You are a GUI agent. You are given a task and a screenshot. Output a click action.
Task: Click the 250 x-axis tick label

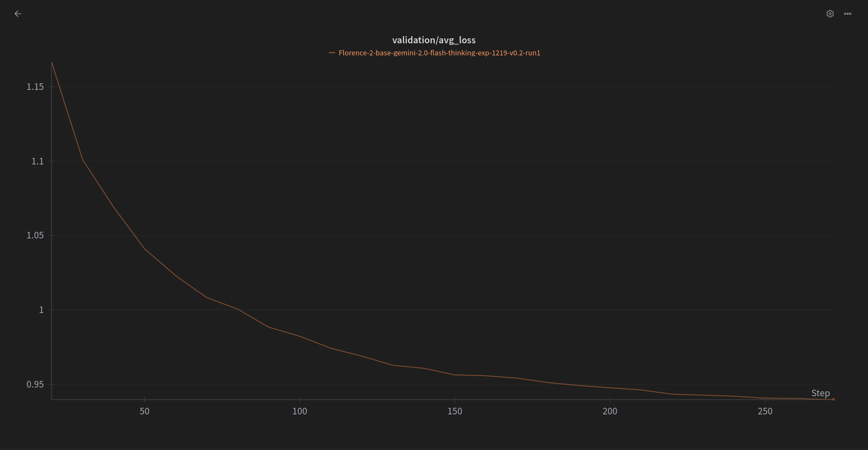point(765,411)
